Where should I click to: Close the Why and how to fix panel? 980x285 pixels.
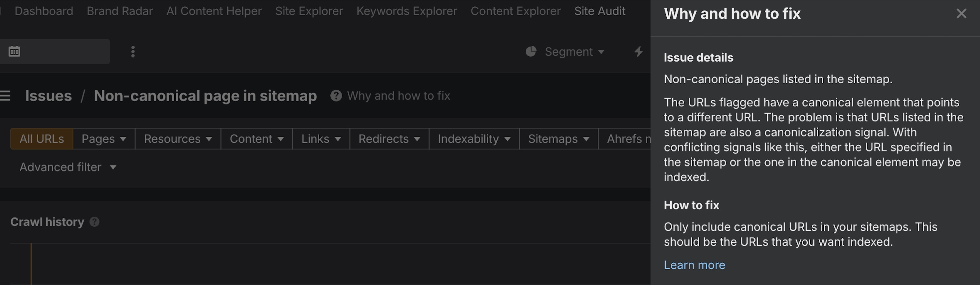click(961, 14)
